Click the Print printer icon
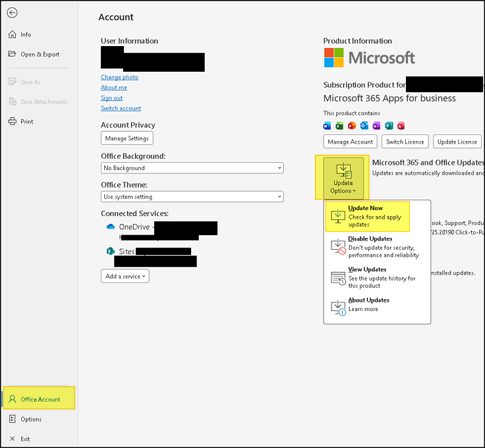485x448 pixels. tap(13, 121)
